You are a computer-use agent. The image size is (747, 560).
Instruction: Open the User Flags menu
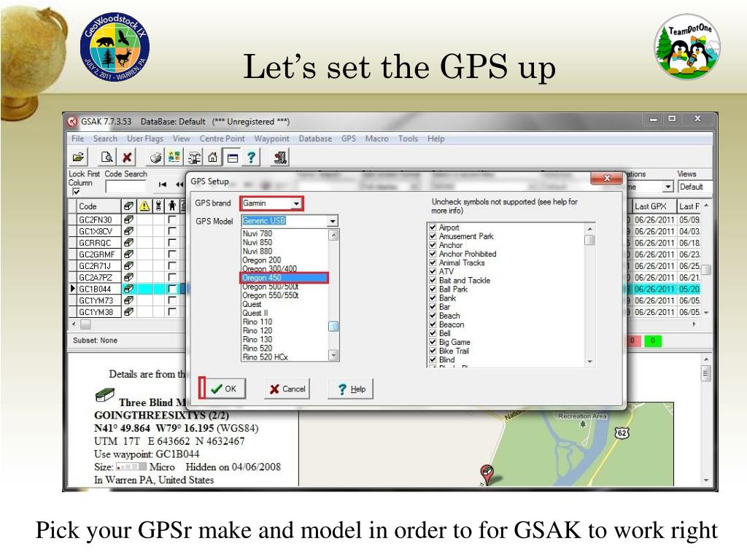point(145,139)
